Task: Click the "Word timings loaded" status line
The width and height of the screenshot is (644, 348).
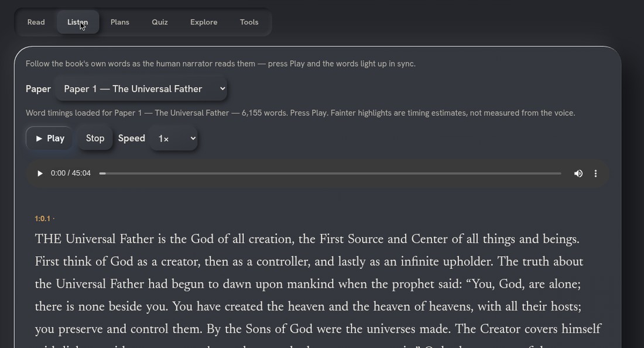Action: point(300,113)
